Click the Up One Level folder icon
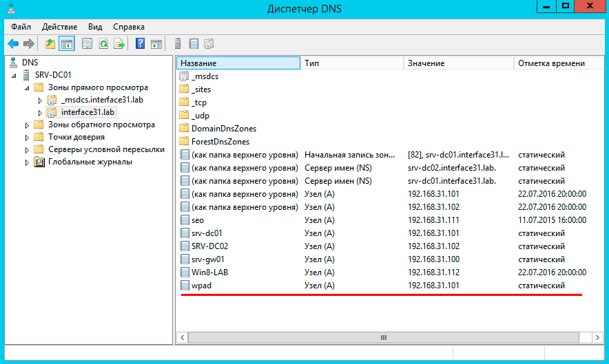Image resolution: width=609 pixels, height=364 pixels. click(x=50, y=44)
